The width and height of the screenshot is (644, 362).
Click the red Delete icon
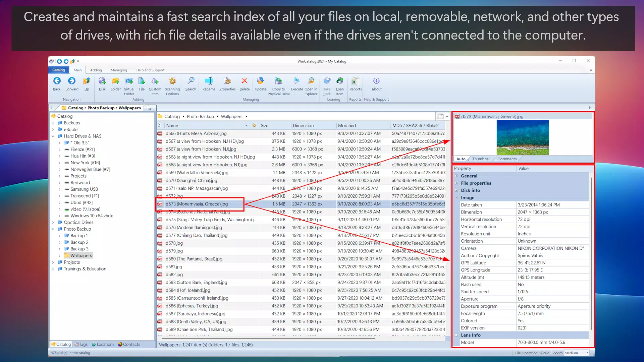click(x=245, y=81)
